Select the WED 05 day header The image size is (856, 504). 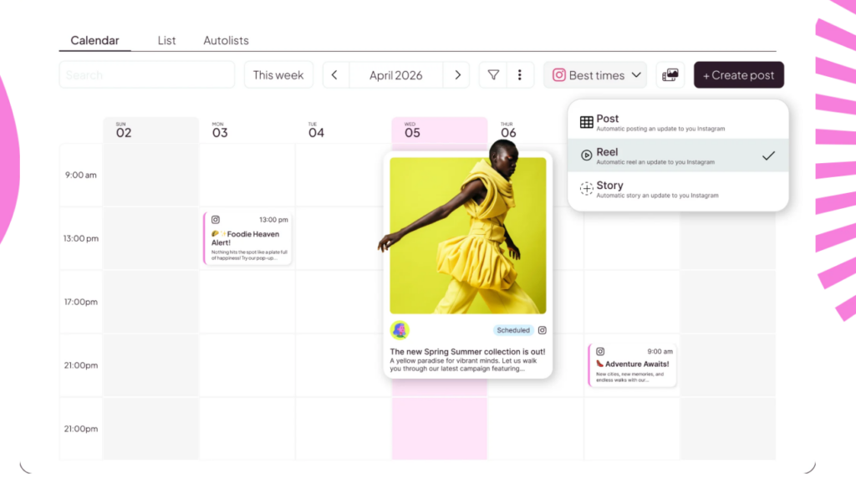439,130
